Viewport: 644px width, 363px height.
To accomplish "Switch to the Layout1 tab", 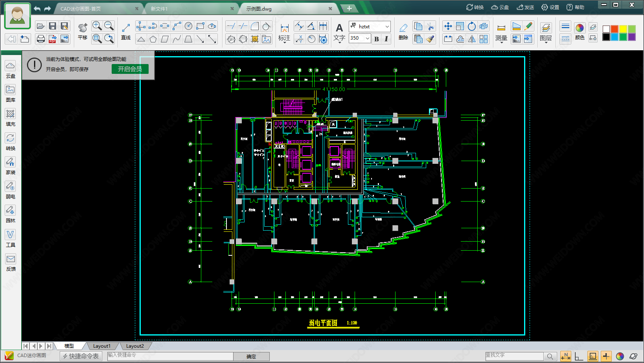I will (102, 346).
